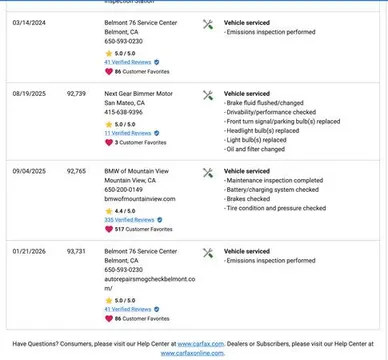Screen dimensions: 388x360
Task: Click Maintenance inspection completed entry
Action: 273,181
